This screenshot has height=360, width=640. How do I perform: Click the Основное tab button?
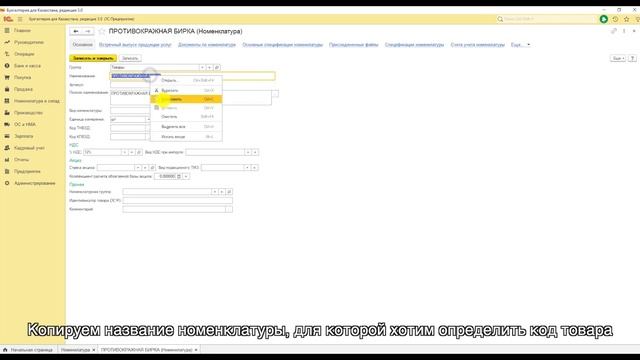coord(82,45)
